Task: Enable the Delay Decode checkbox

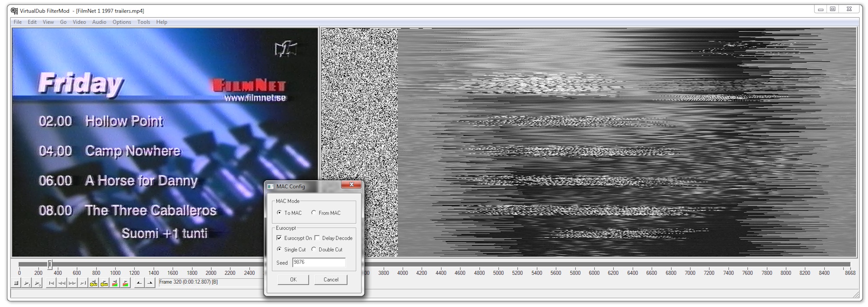Action: [x=333, y=238]
